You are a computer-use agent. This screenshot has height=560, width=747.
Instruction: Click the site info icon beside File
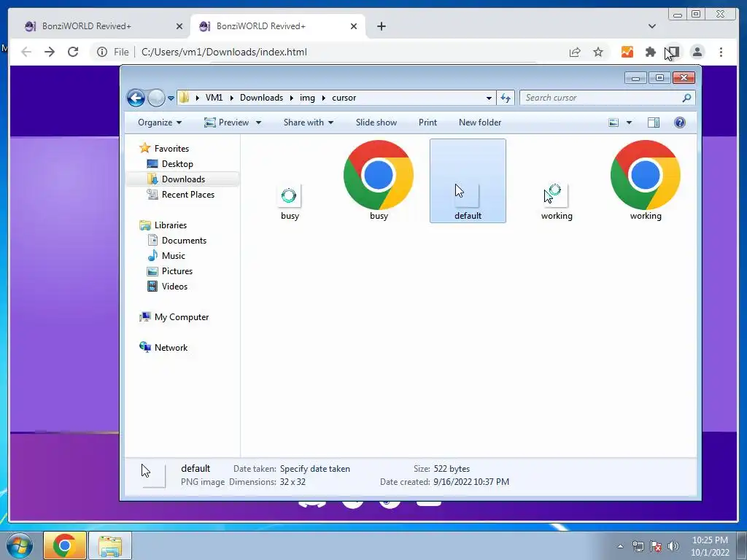tap(102, 52)
